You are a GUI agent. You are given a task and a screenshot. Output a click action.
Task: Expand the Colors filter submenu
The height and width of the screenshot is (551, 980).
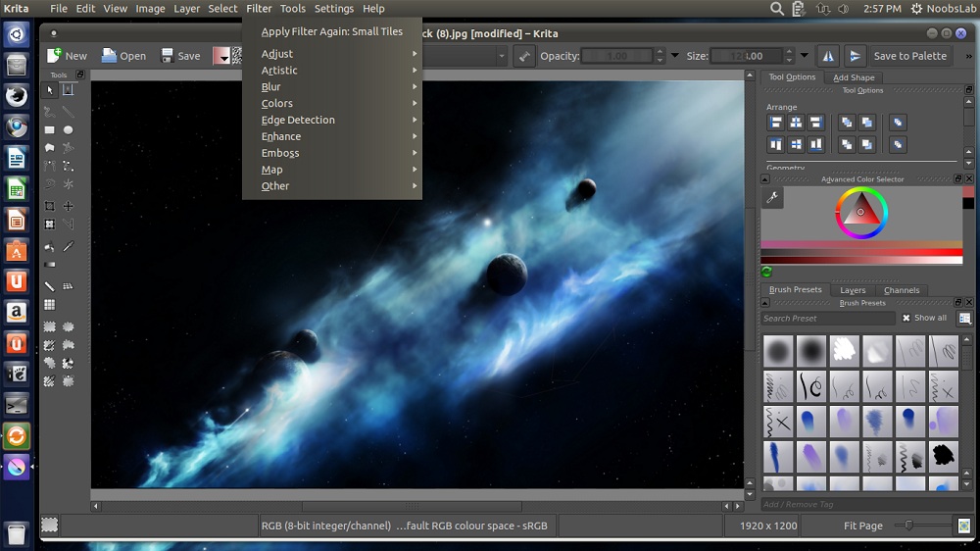point(332,103)
